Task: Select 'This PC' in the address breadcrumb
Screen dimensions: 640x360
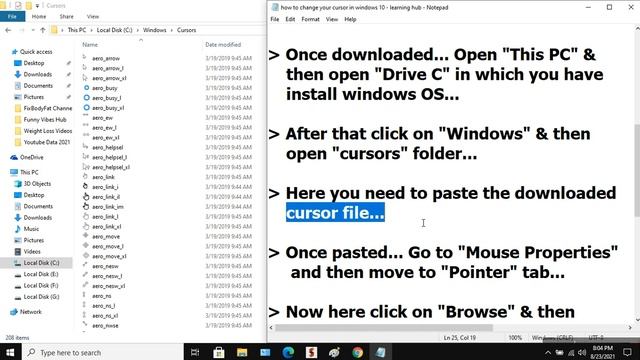Action: click(77, 30)
